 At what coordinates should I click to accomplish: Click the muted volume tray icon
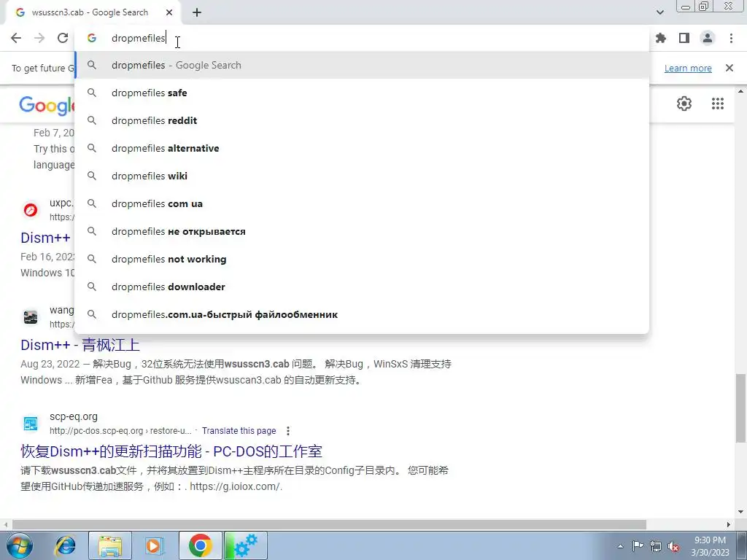pos(673,547)
